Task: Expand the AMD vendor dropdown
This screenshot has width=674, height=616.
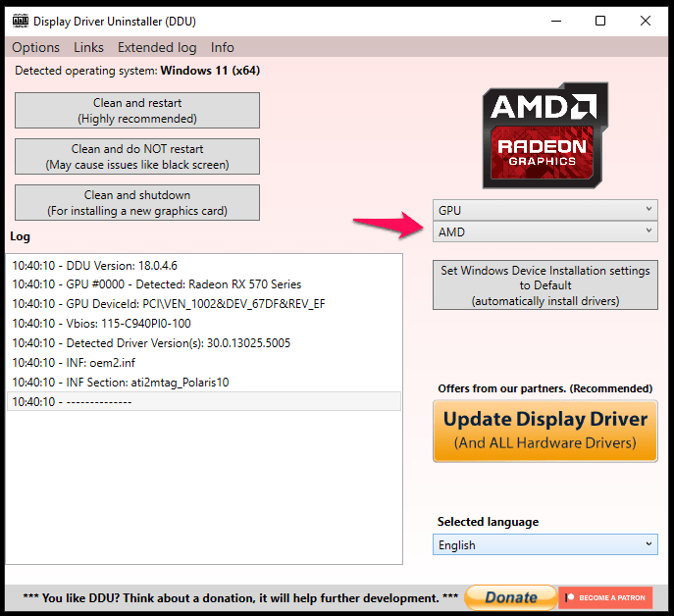Action: (544, 231)
